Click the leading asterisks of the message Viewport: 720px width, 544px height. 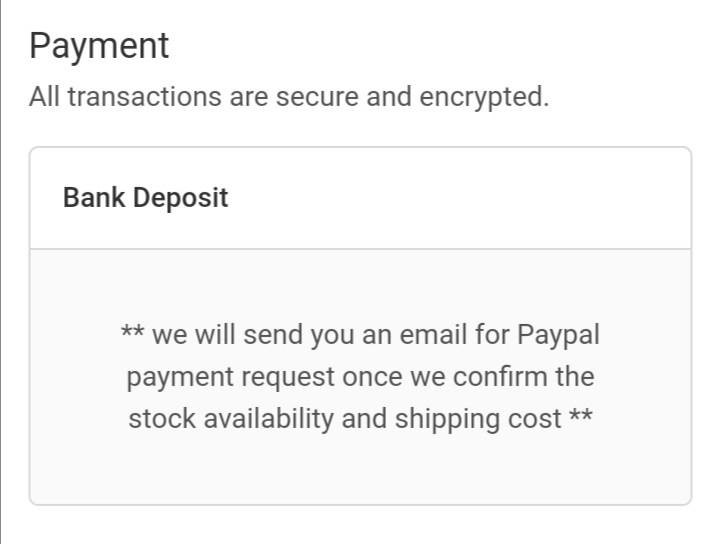coord(133,334)
